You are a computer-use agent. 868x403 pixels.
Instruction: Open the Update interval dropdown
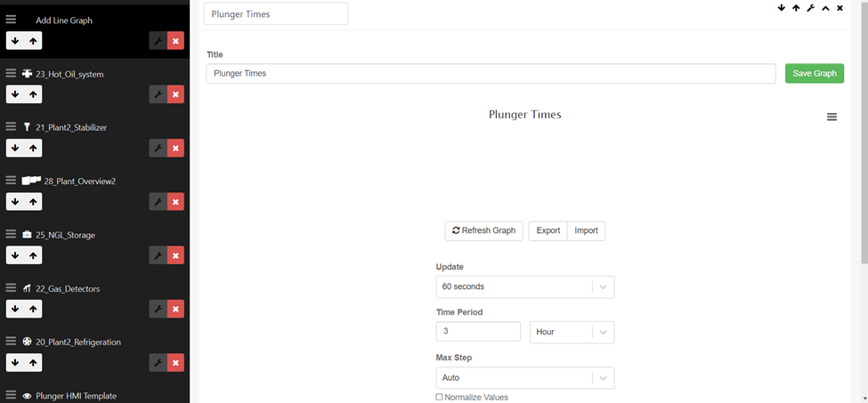(525, 287)
